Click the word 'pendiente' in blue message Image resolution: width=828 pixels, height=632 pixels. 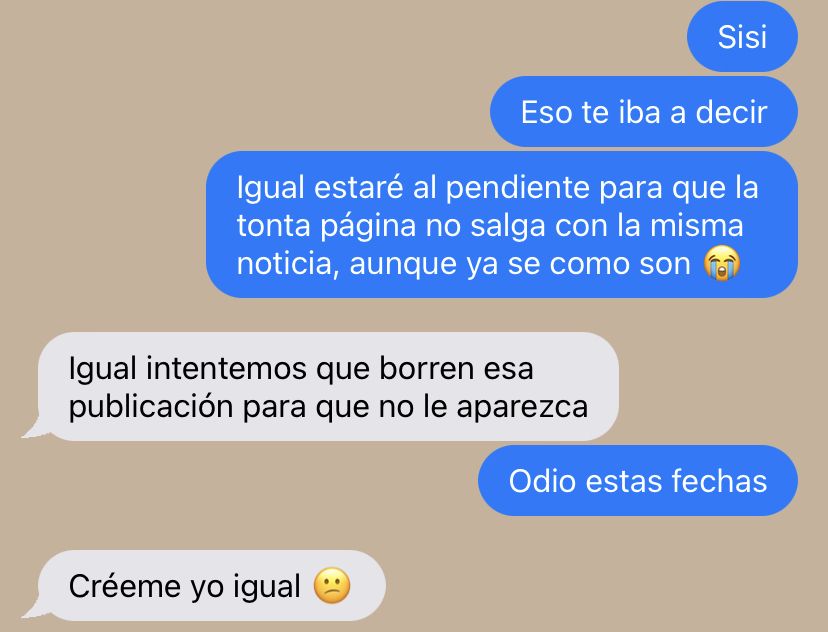[x=518, y=188]
